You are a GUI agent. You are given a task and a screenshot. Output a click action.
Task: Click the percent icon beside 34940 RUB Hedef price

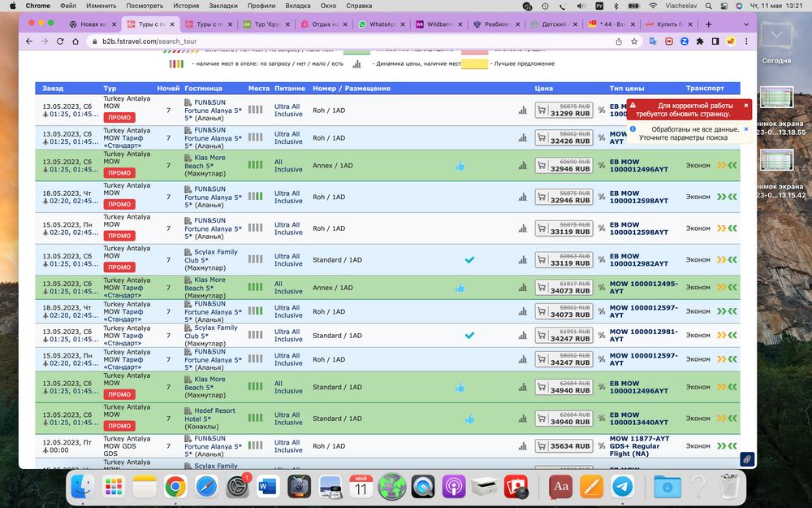pos(601,419)
